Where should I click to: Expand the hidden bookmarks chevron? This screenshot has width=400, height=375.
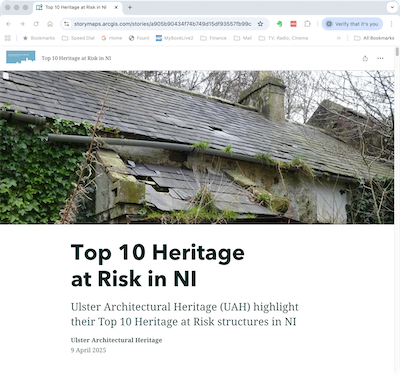[x=339, y=38]
